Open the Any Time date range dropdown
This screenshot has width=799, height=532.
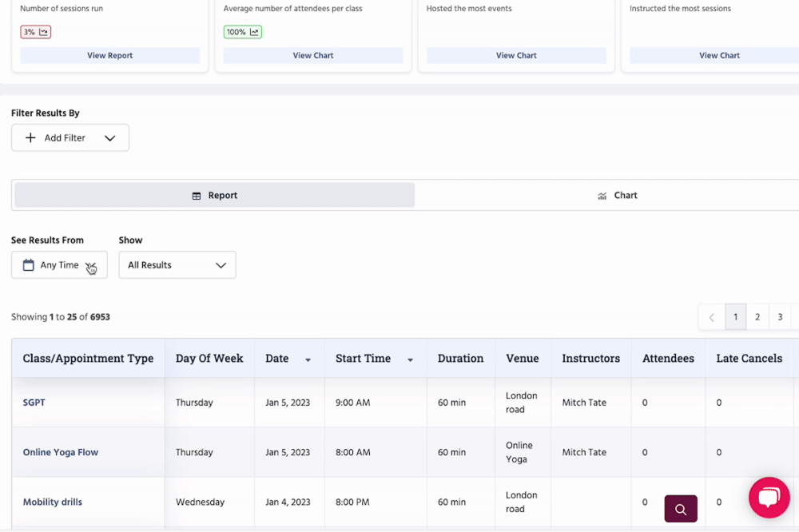pos(60,265)
